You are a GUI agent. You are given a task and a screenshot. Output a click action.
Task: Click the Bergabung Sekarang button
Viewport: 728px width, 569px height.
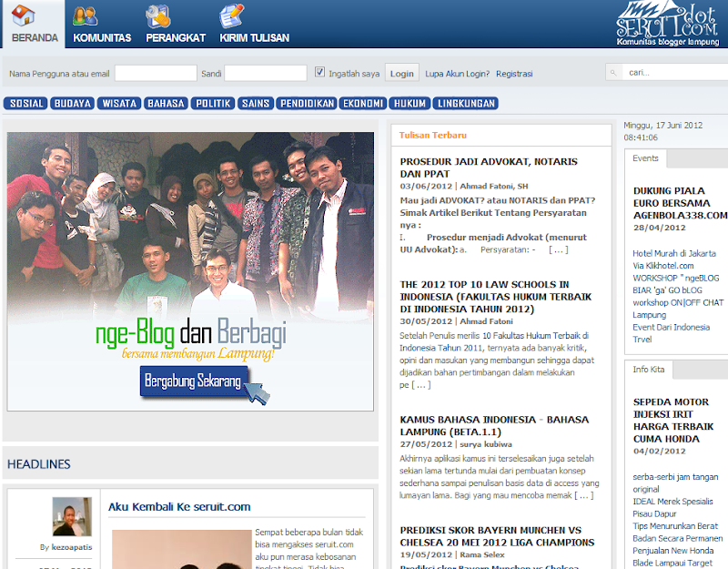(194, 381)
